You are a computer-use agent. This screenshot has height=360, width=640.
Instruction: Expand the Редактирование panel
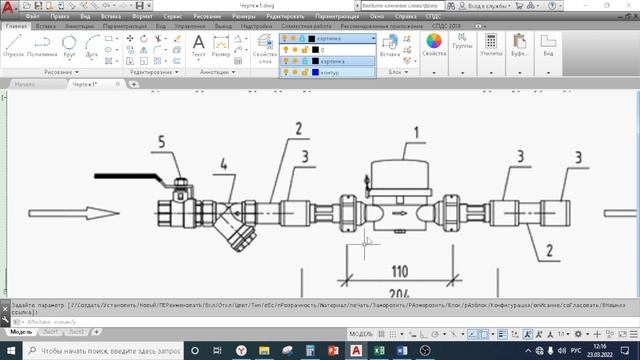154,72
